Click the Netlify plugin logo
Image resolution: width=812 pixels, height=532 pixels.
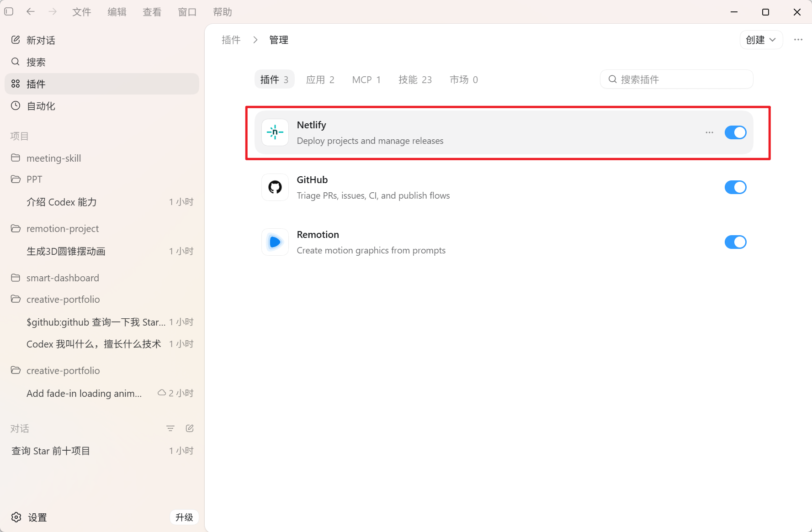tap(275, 132)
